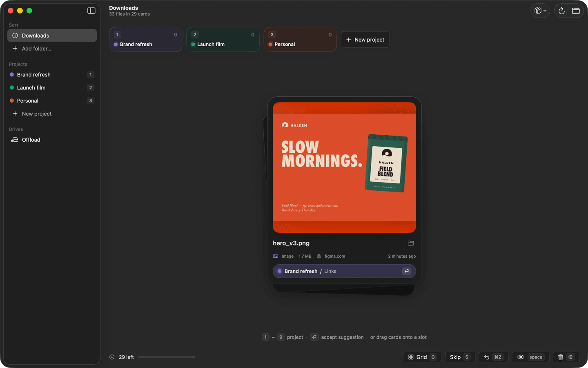Click the Offload drive icon
588x368 pixels.
click(15, 140)
